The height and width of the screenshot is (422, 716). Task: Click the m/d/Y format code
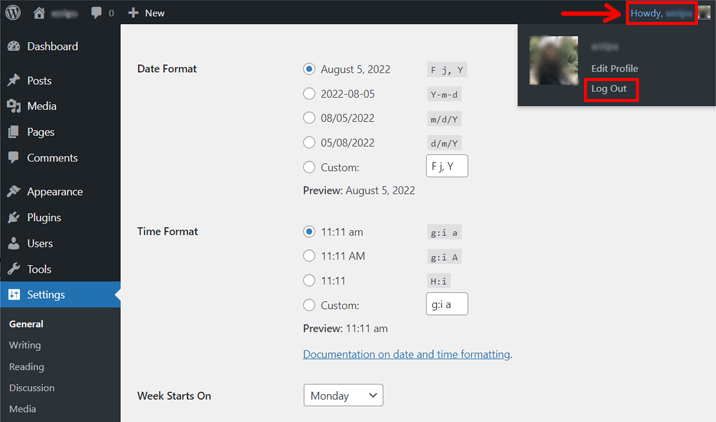point(444,119)
